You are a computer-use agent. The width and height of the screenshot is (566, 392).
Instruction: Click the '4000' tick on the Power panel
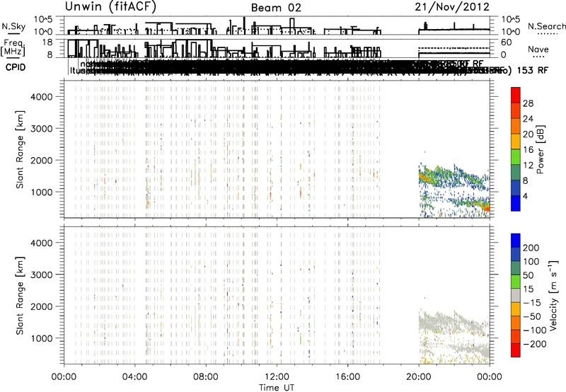pos(41,97)
